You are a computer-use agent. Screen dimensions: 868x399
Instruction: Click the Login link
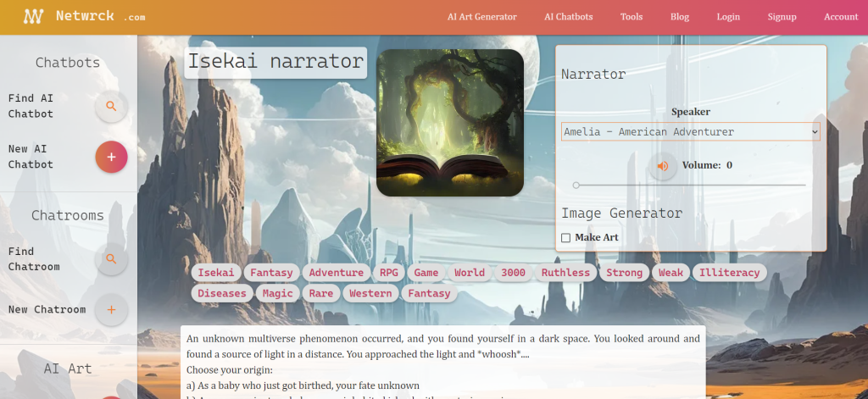727,17
